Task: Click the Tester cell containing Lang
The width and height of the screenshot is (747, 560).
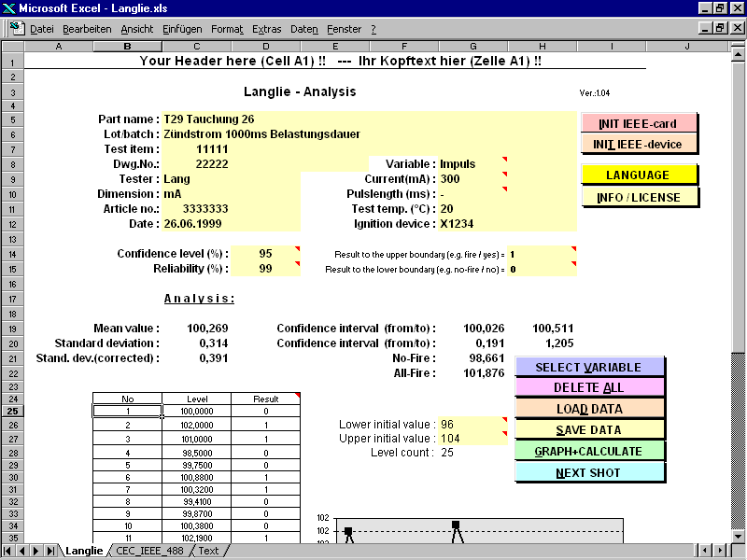Action: [197, 178]
